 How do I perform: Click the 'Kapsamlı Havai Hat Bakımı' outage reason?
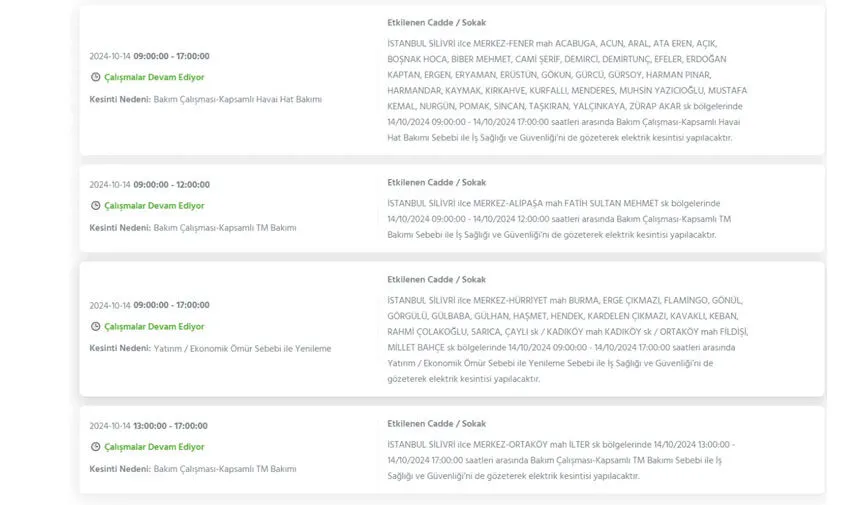point(237,99)
